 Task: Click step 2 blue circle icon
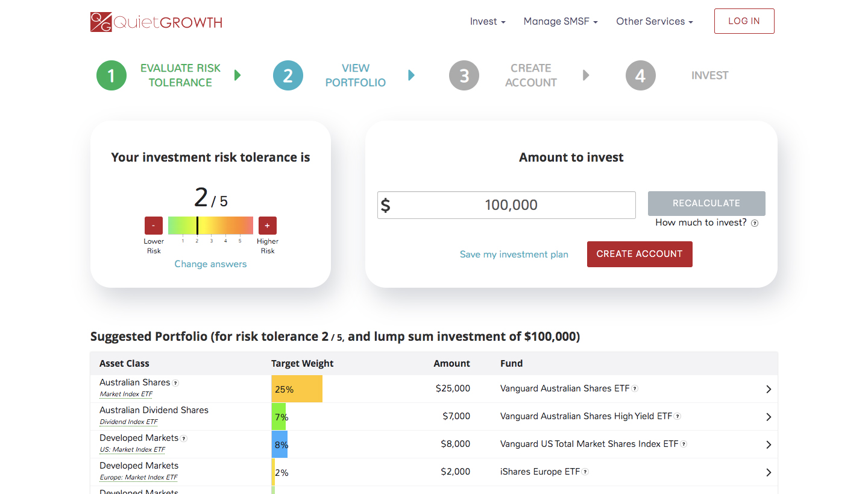288,75
